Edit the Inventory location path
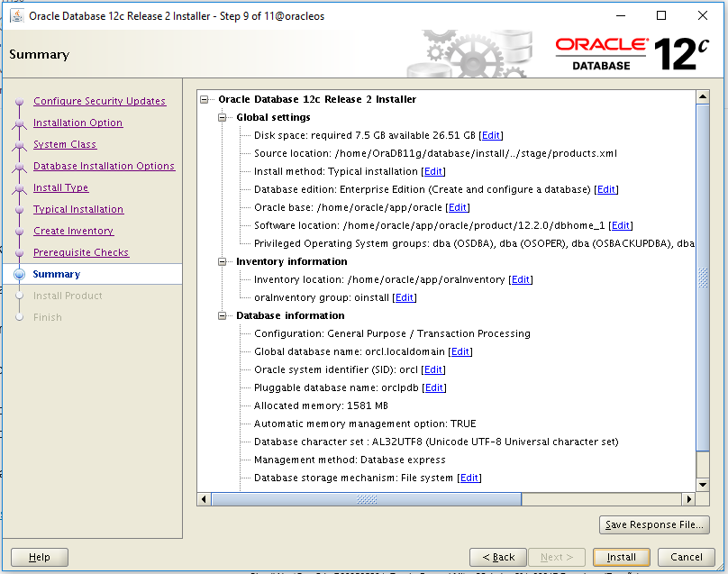This screenshot has height=574, width=728. pos(521,279)
